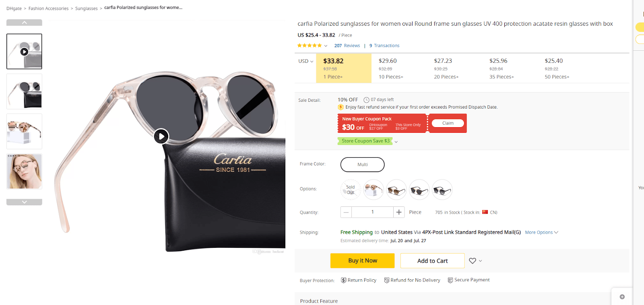Select the 10 Pieces+ price tier
This screenshot has width=644, height=305.
point(391,68)
